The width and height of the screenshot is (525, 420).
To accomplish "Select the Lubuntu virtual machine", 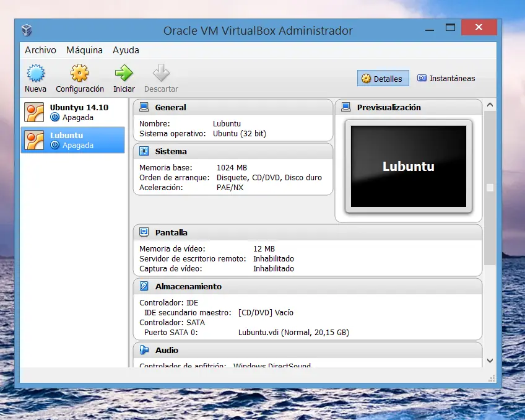I will pos(73,140).
